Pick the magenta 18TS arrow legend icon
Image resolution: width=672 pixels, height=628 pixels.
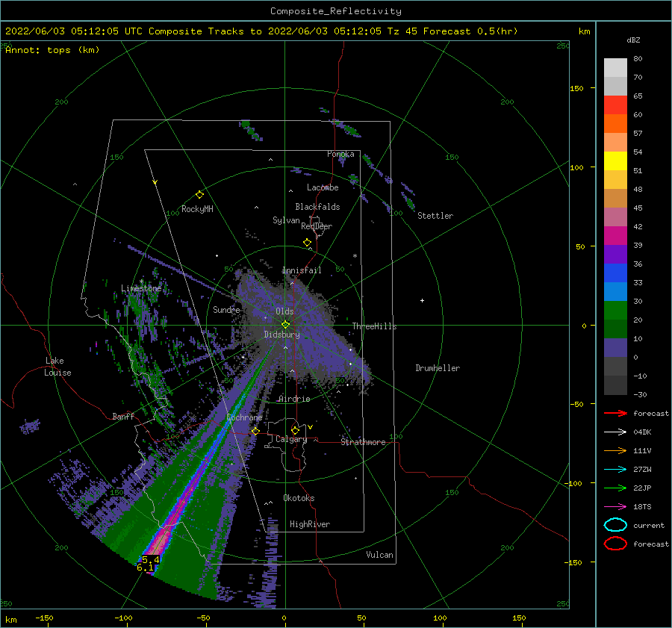pos(615,507)
